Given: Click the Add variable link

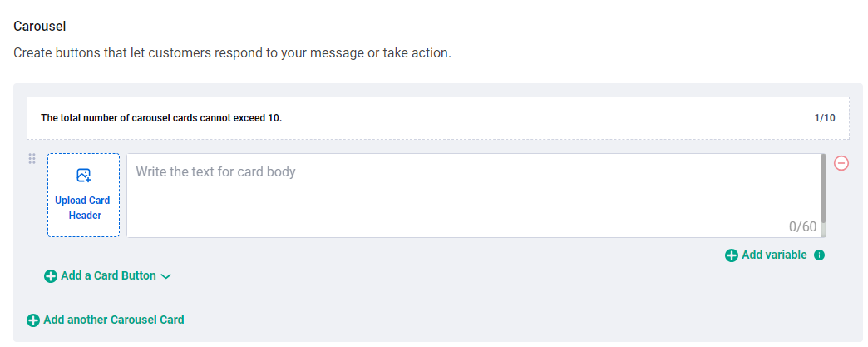Looking at the screenshot, I should click(x=774, y=255).
